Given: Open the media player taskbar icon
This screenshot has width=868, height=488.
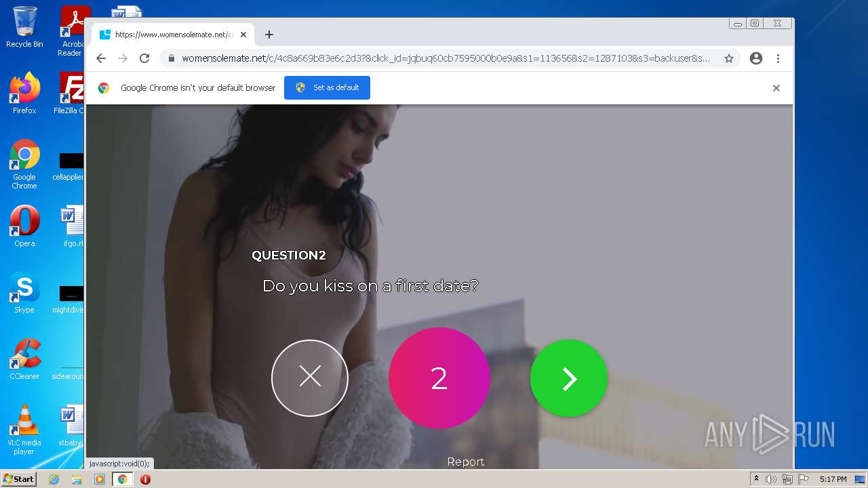Looking at the screenshot, I should [100, 479].
